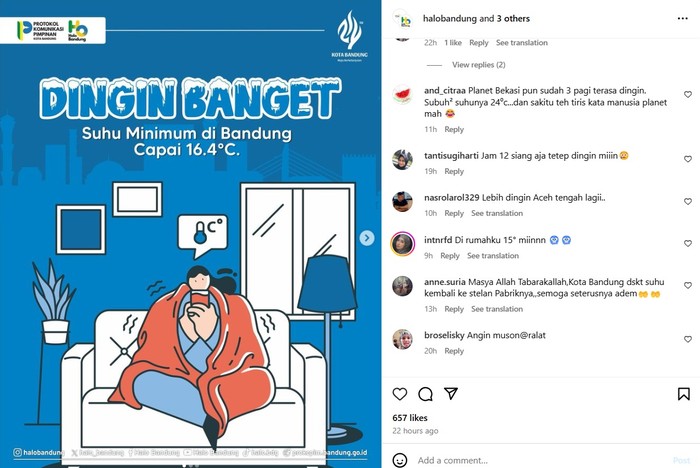Expand View replies (2)
700x468 pixels.
point(479,65)
